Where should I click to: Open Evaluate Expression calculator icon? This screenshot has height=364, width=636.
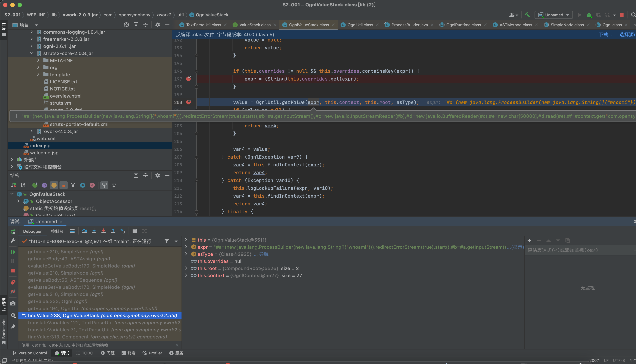(135, 231)
